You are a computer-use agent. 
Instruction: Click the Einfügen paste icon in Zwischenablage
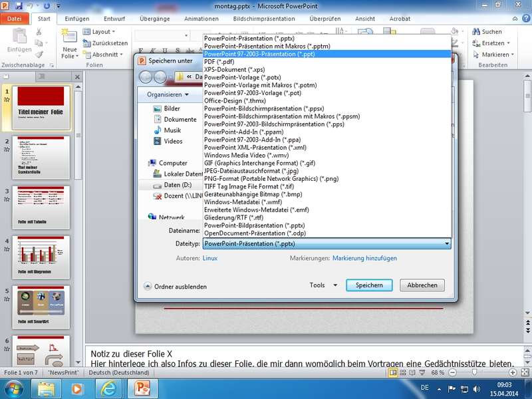click(x=19, y=37)
